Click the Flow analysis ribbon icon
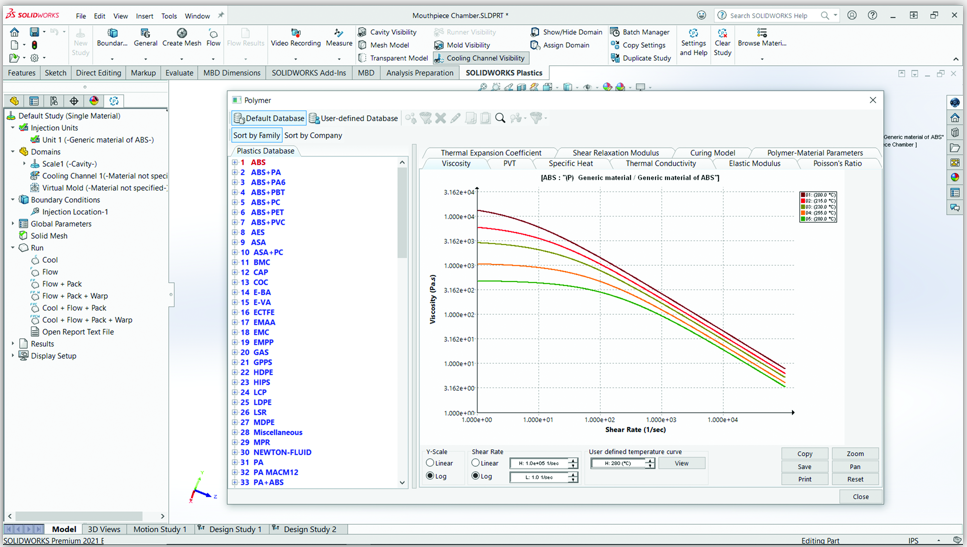The height and width of the screenshot is (547, 967). [213, 38]
